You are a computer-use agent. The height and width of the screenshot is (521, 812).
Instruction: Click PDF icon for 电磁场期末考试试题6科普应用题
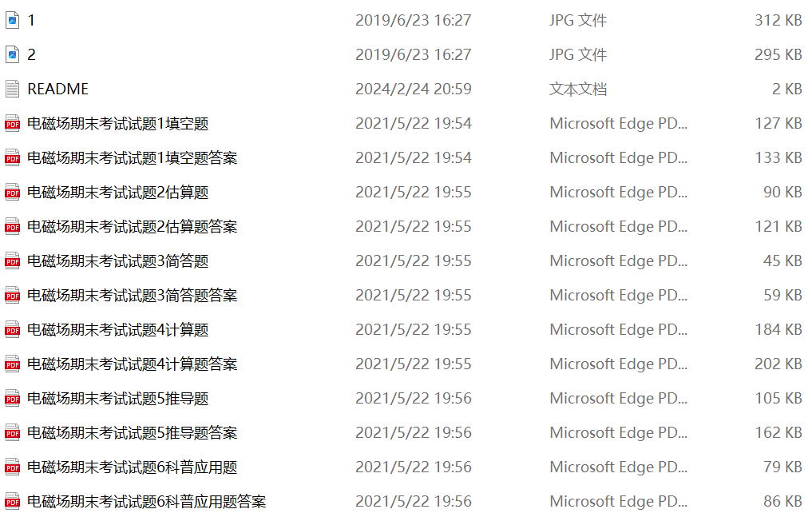[12, 467]
